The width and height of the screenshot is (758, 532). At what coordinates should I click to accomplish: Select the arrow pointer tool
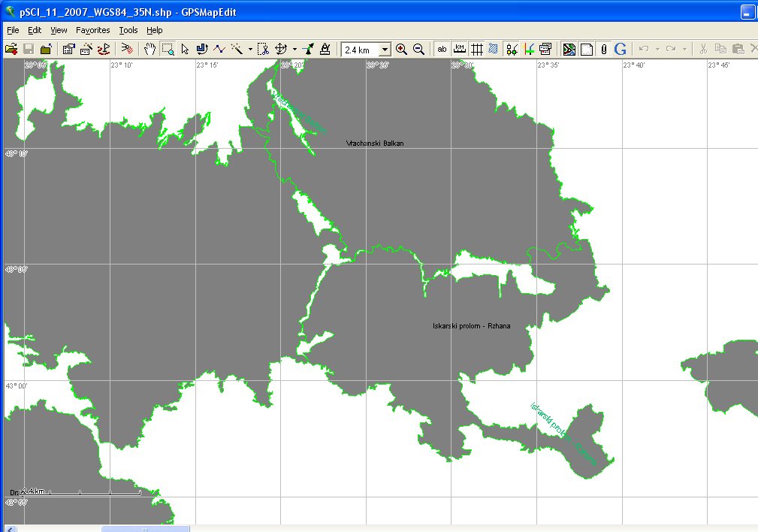coord(185,49)
